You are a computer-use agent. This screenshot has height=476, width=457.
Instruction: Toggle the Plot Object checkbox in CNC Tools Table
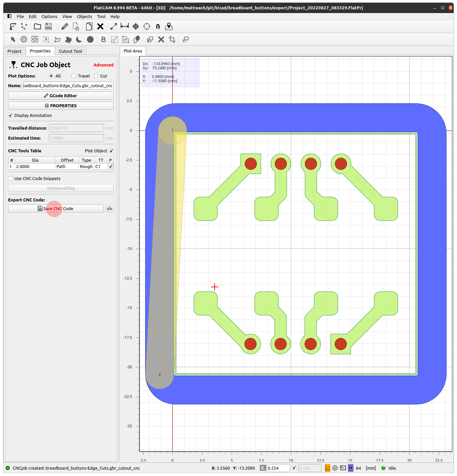[x=111, y=151]
